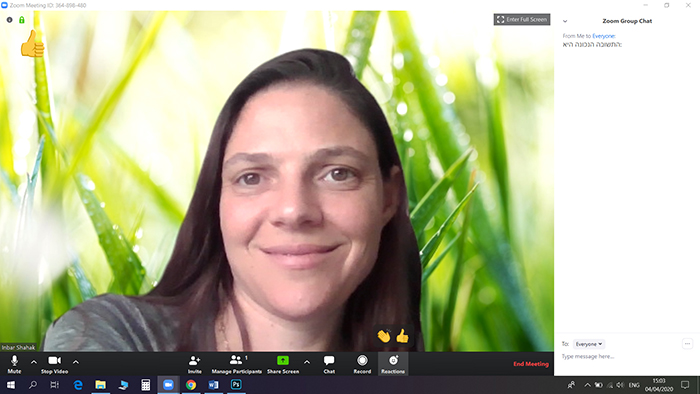Viewport: 700px width, 394px height.
Task: Open network status in system tray
Action: [610, 385]
